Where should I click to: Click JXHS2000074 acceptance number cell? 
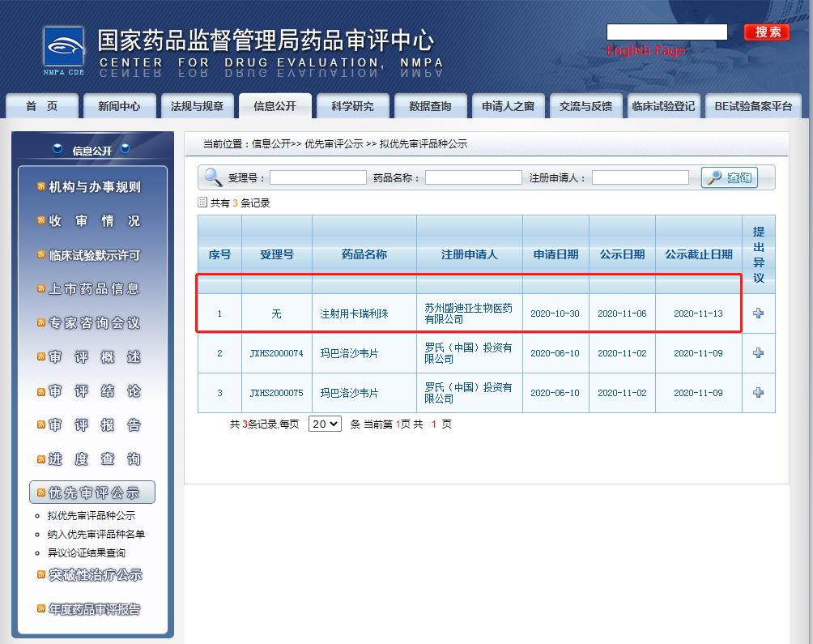click(x=276, y=353)
